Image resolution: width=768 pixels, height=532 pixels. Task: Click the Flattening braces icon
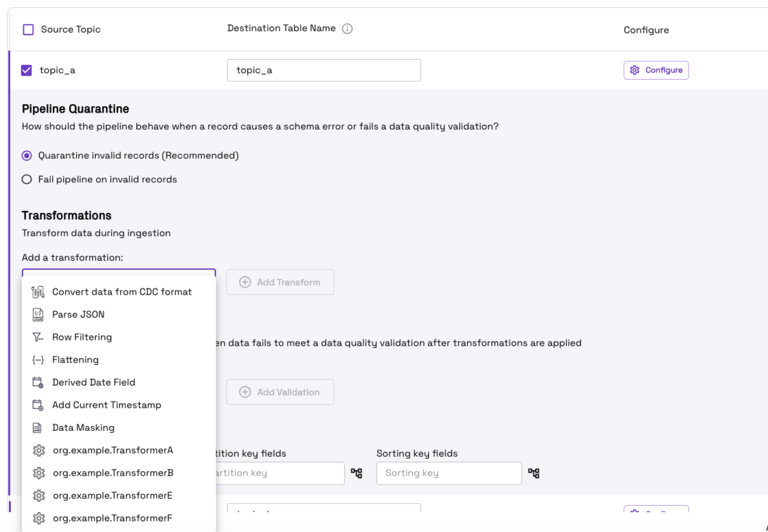click(38, 360)
